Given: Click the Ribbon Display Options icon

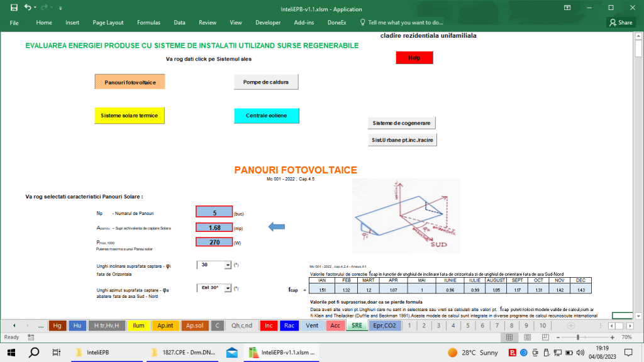Looking at the screenshot, I should [x=567, y=8].
